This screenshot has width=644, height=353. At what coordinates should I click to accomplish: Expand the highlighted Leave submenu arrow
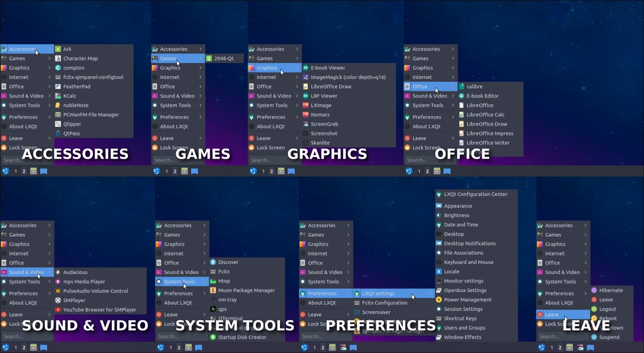coord(586,315)
